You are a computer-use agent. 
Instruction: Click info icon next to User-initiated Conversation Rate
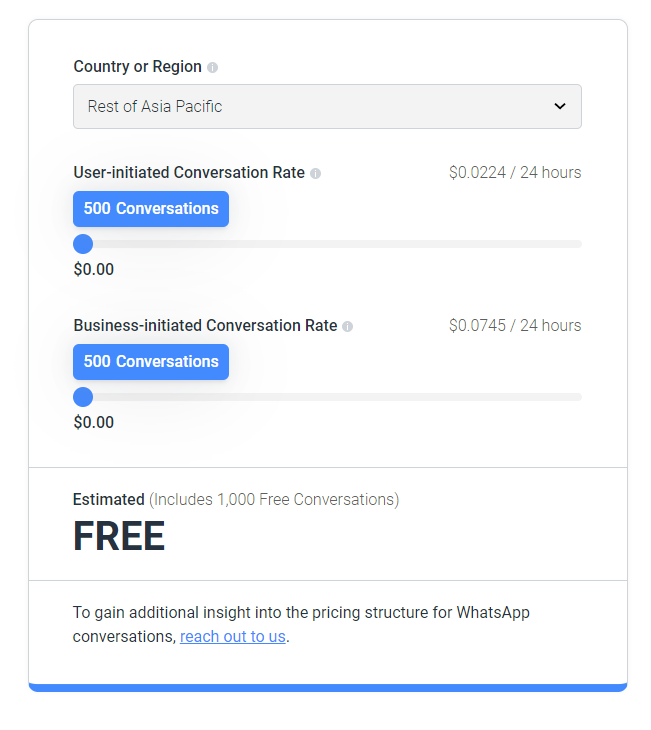click(x=316, y=174)
